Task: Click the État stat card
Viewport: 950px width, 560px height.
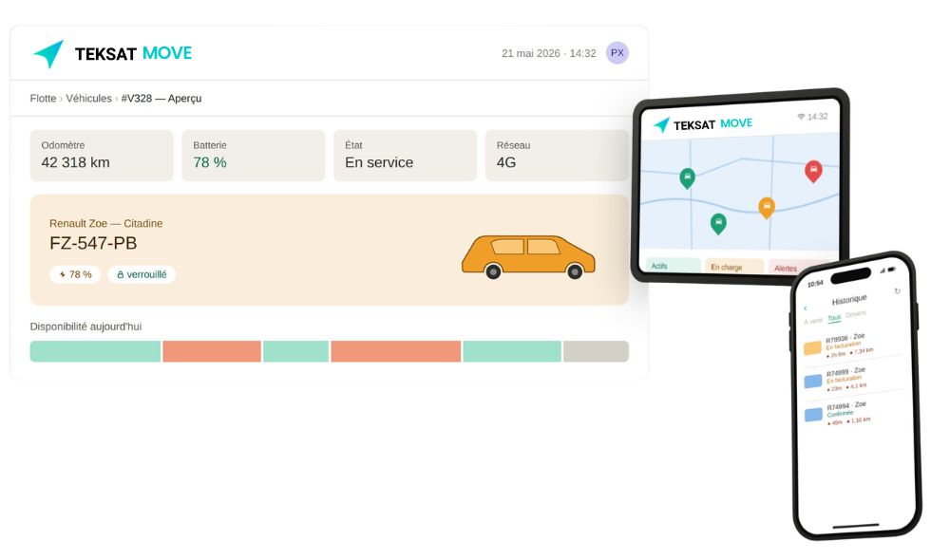Action: 406,155
